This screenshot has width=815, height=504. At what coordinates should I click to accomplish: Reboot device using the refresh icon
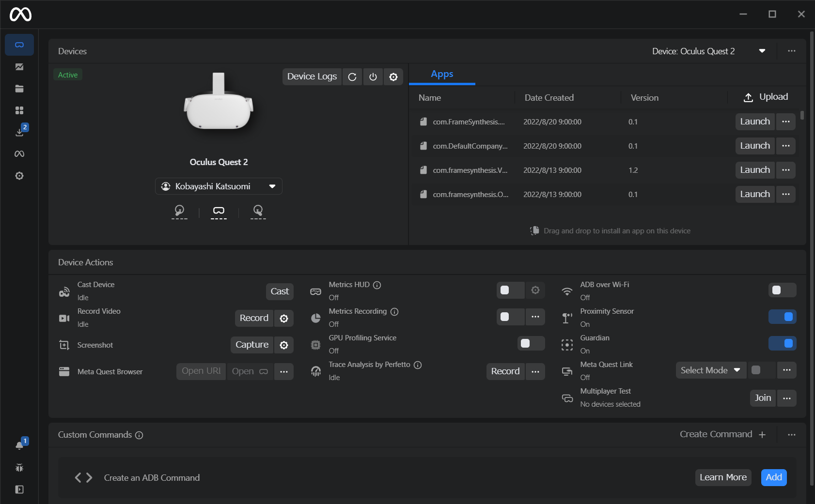[352, 76]
